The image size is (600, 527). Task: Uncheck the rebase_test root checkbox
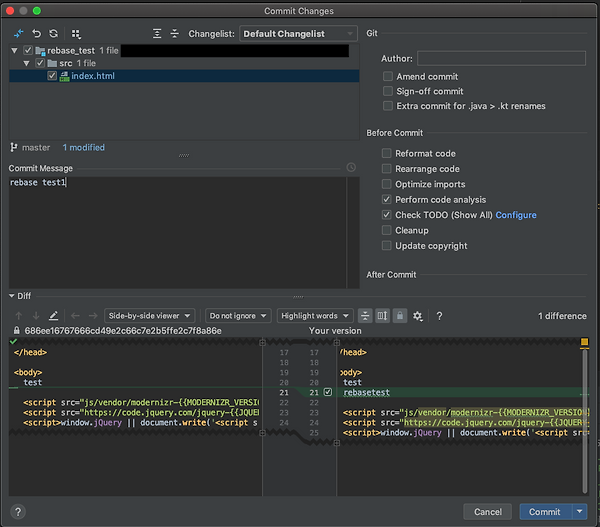click(x=28, y=50)
